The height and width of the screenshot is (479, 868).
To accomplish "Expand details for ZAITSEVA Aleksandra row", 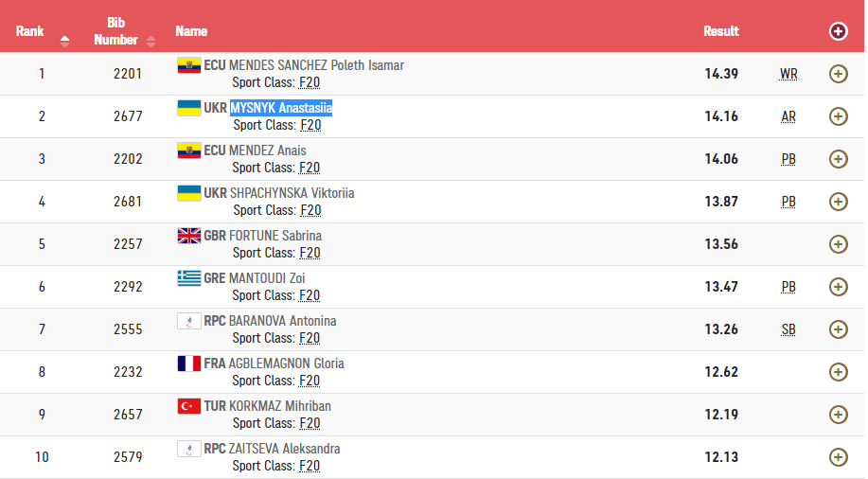I will [x=838, y=457].
